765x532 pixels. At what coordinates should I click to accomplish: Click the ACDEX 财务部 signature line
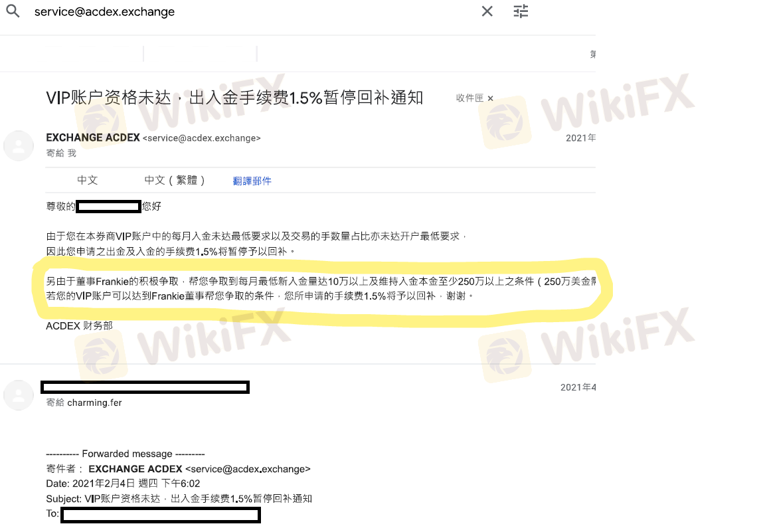(x=79, y=325)
